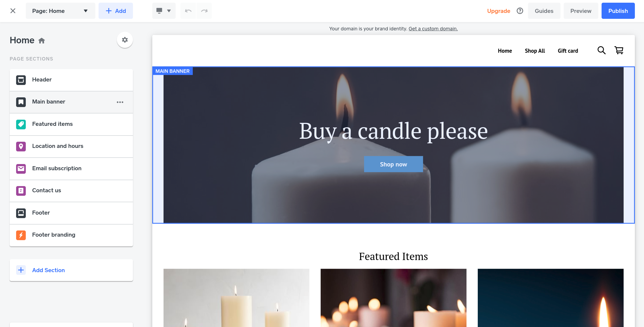Image resolution: width=644 pixels, height=327 pixels.
Task: Open the shopping cart icon
Action: [619, 50]
